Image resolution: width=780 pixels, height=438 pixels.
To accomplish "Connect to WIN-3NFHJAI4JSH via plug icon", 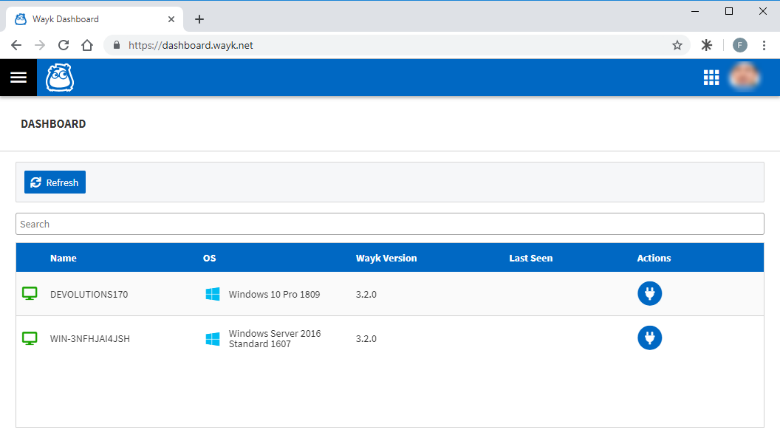I will (x=650, y=338).
